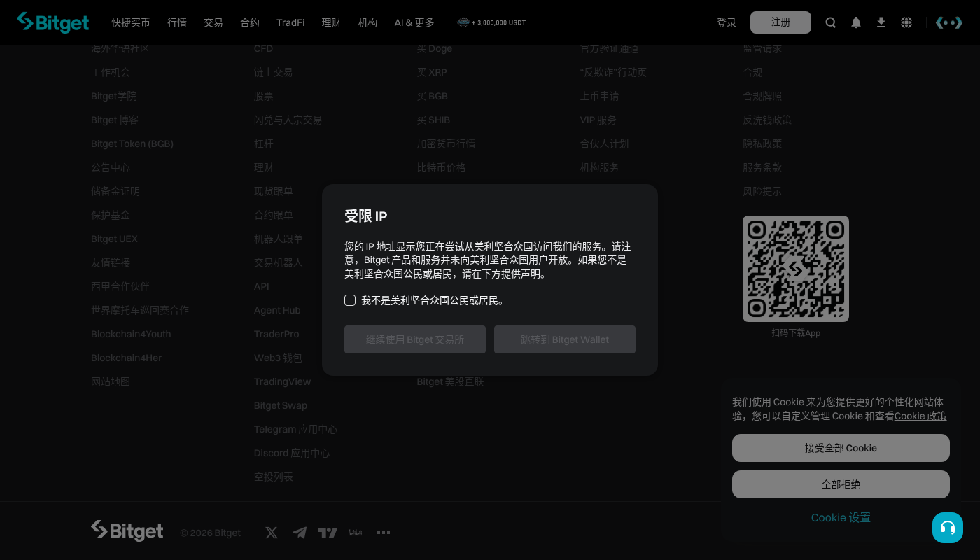Open the AI & 更多 nav menu
This screenshot has height=560, width=980.
click(414, 22)
